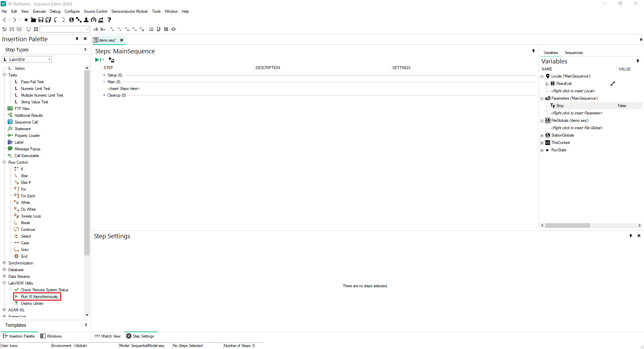Image resolution: width=644 pixels, height=349 pixels.
Task: Close the demo.seq tab
Action: [x=122, y=40]
